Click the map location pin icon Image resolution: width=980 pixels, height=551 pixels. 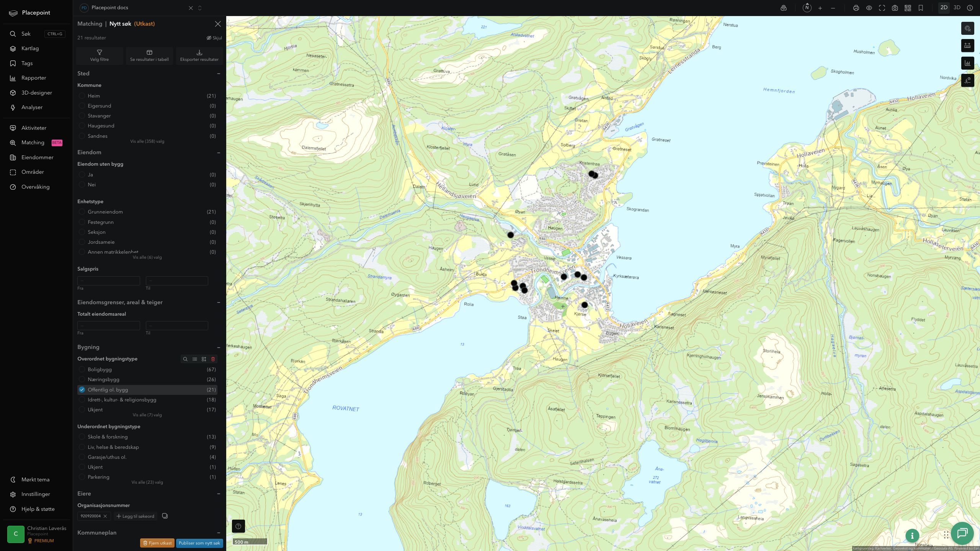784,8
